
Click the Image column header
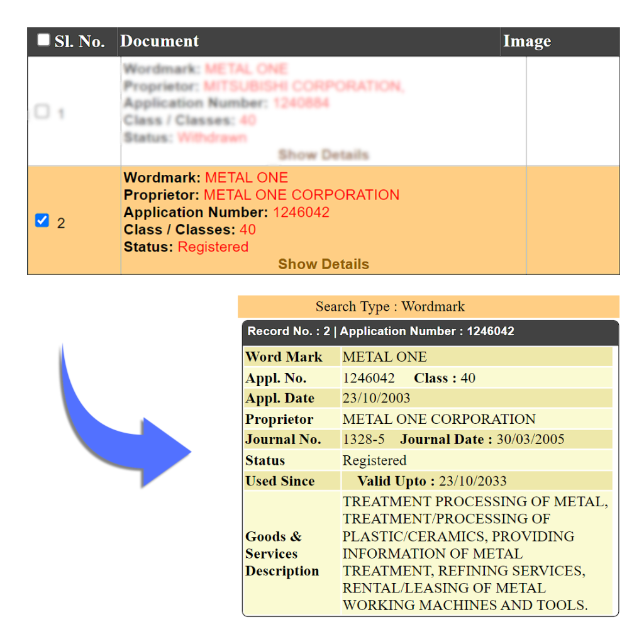click(526, 42)
